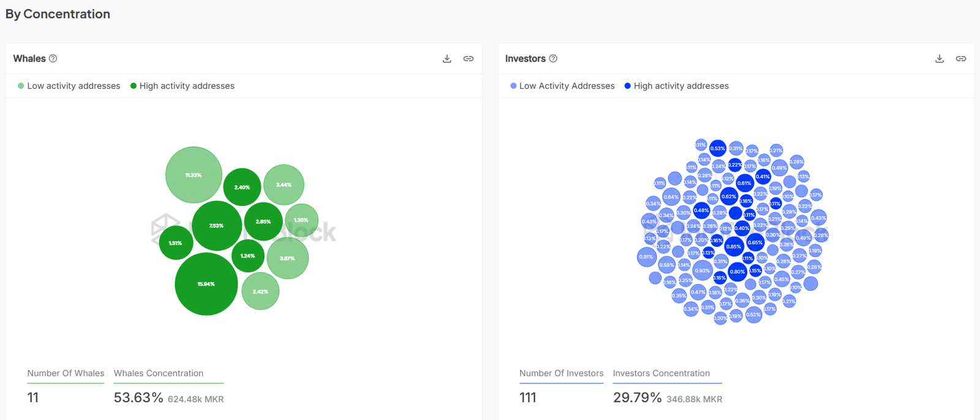This screenshot has height=420, width=980.
Task: Select the Investors Concentration tab
Action: click(661, 373)
